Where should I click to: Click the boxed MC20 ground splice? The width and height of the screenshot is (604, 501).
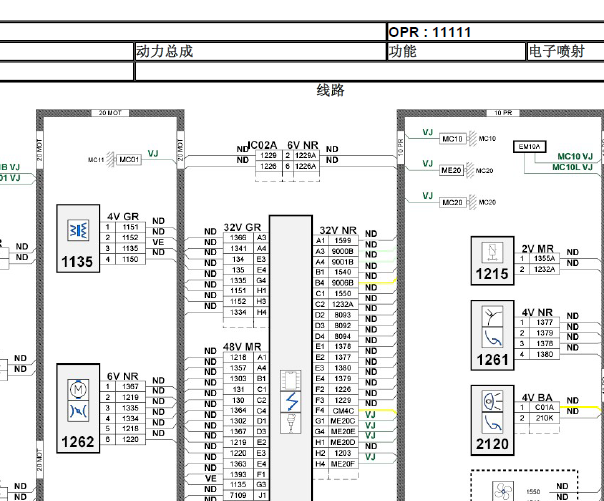pyautogui.click(x=452, y=202)
